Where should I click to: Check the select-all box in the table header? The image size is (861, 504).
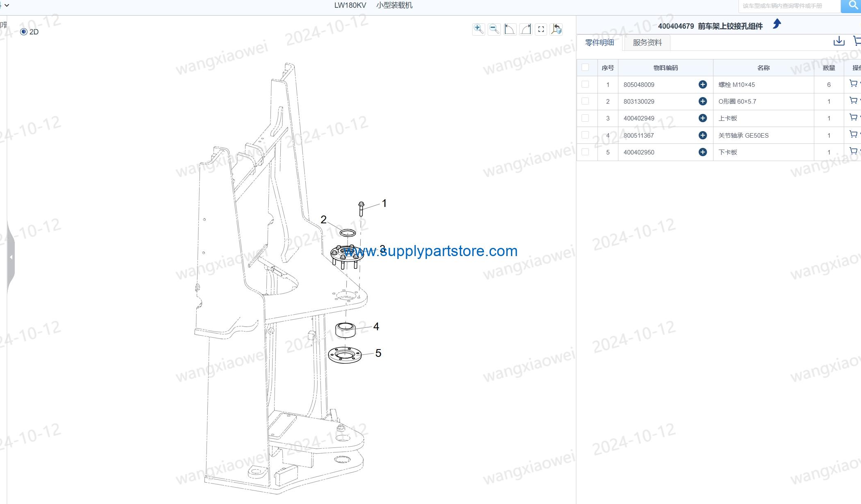pos(585,67)
